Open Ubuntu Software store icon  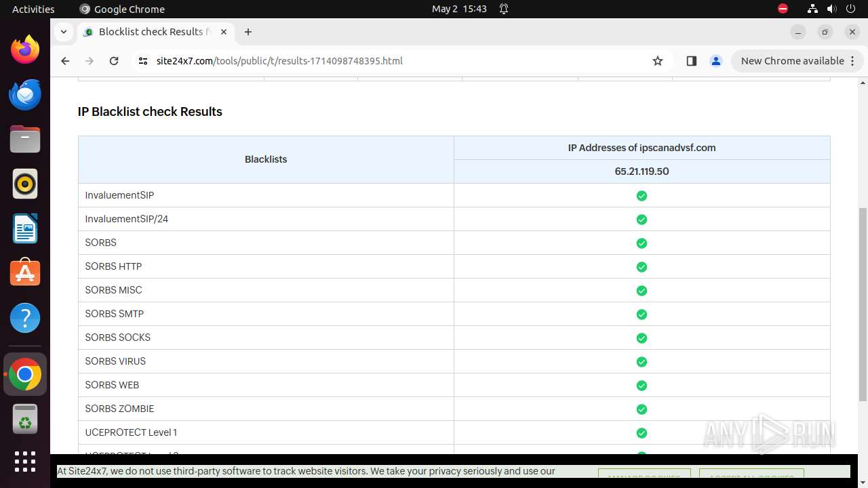point(25,273)
